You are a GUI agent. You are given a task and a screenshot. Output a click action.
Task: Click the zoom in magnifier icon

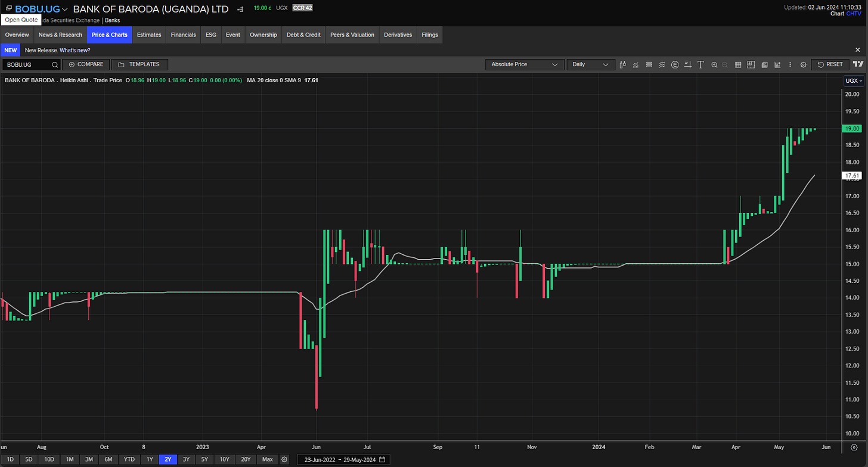pos(714,64)
